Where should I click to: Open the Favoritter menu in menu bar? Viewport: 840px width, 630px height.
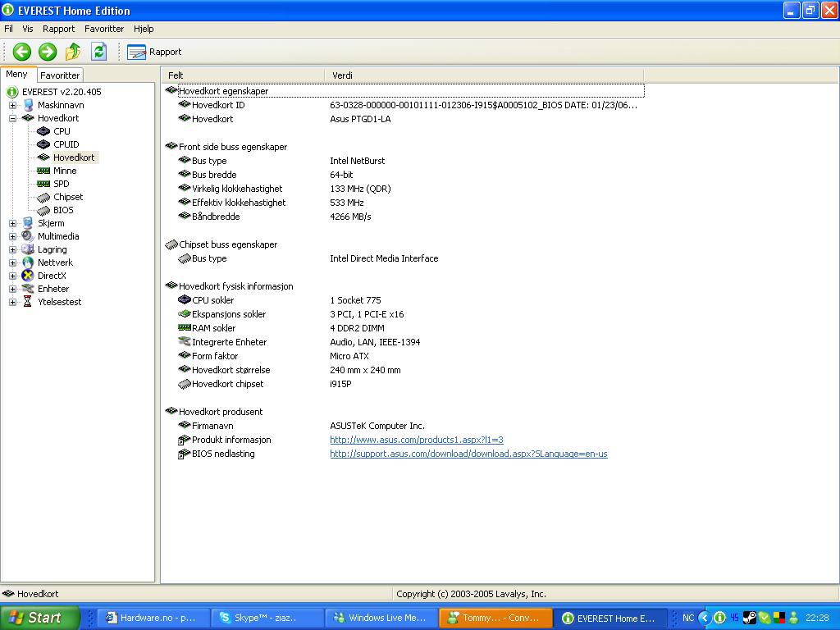[104, 29]
